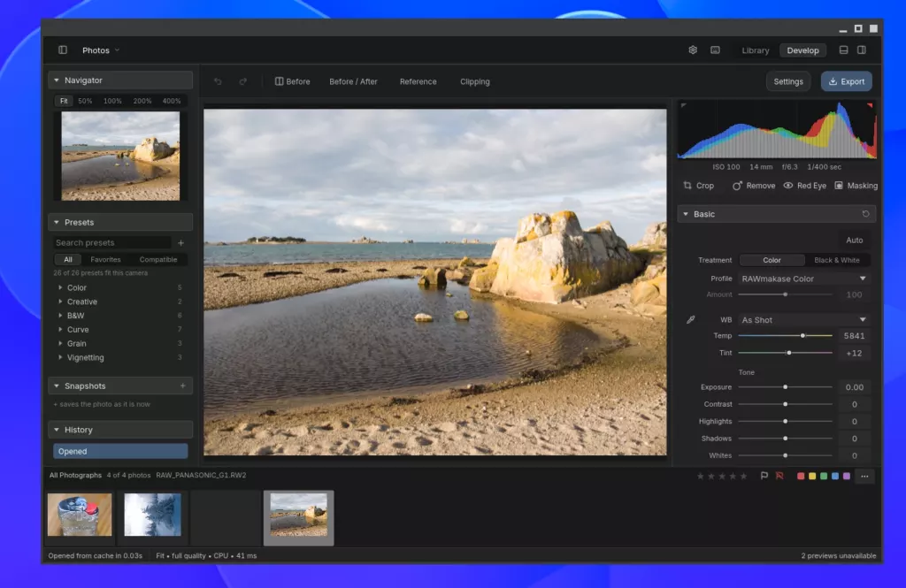
Task: Select the Crop tool
Action: click(x=699, y=186)
